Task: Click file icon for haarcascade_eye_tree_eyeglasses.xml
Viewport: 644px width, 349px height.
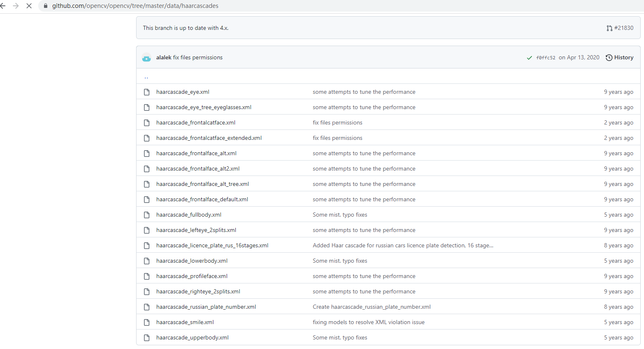Action: click(146, 107)
